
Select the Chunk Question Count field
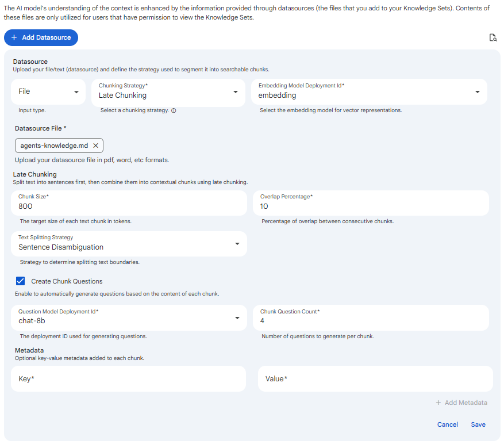(371, 317)
